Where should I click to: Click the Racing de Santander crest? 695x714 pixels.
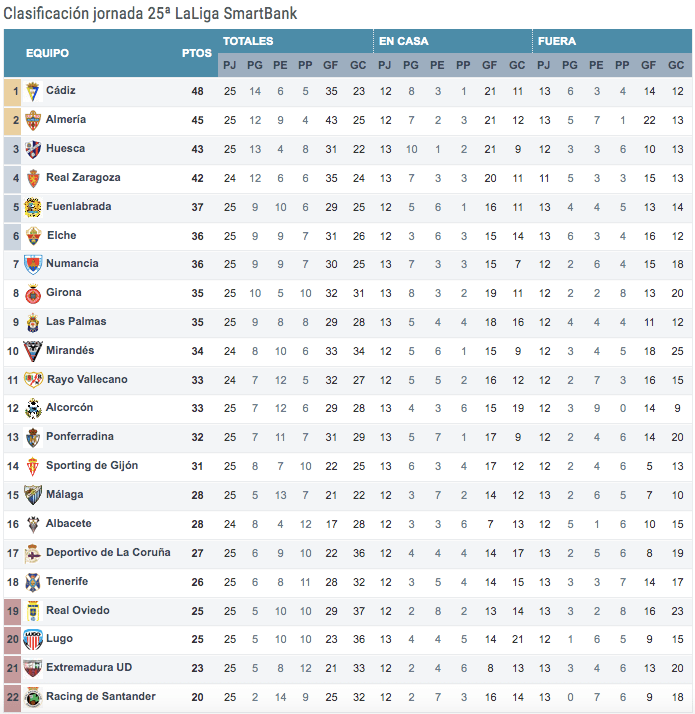[x=33, y=698]
